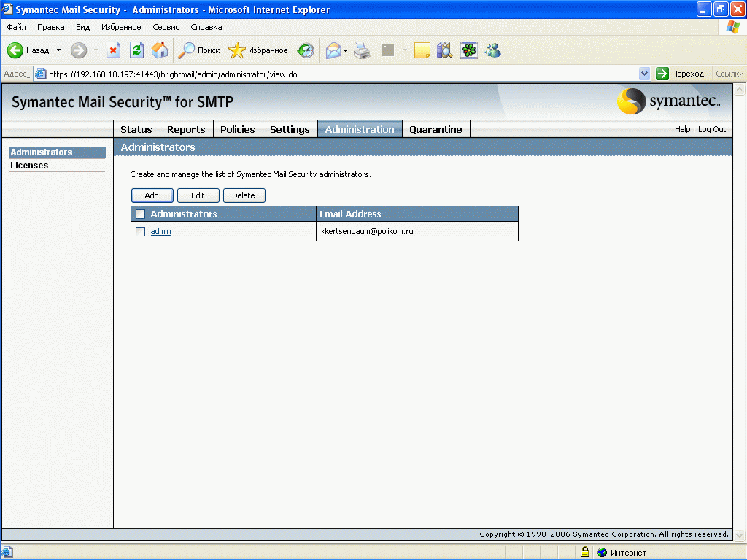The width and height of the screenshot is (747, 560).
Task: Click the Mail envelope icon
Action: pos(333,50)
